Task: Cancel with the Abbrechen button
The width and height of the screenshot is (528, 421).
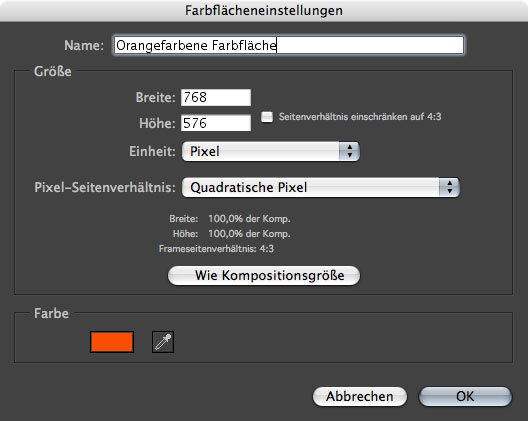Action: point(360,396)
